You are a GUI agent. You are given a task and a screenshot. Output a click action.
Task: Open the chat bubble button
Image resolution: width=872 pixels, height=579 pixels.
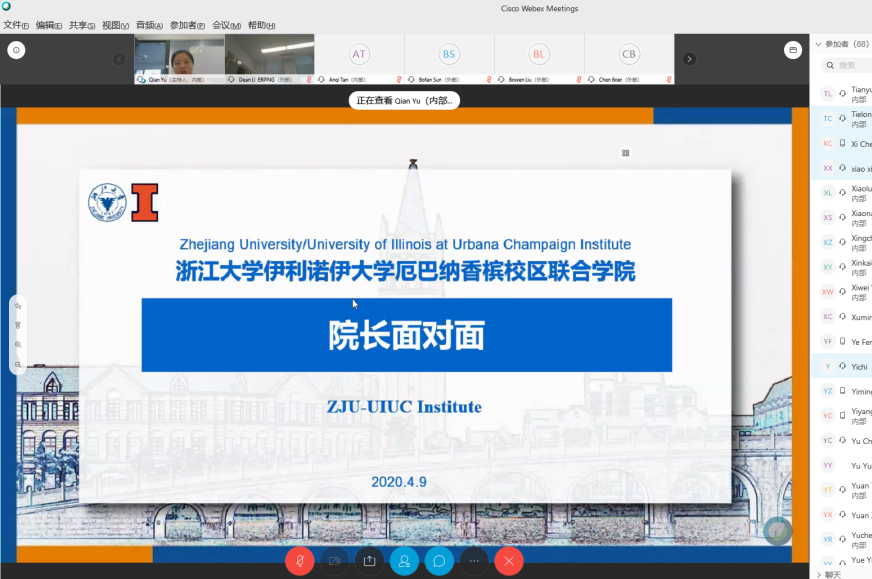coord(439,561)
